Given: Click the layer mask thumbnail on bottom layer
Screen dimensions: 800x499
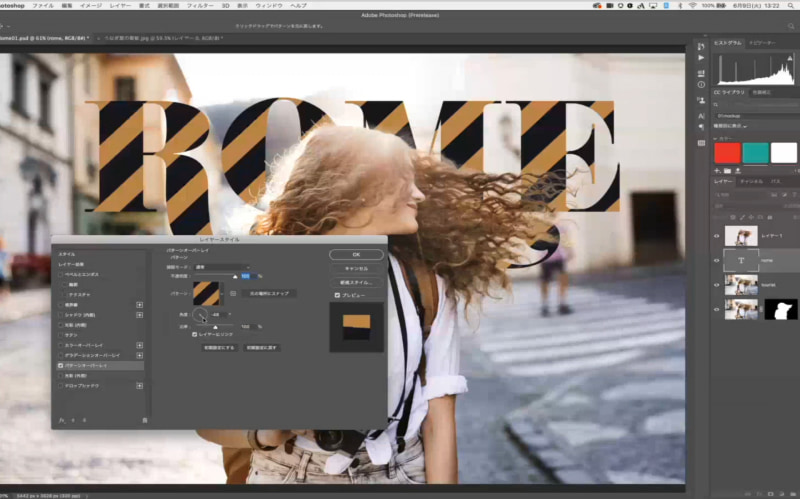Looking at the screenshot, I should coord(780,310).
